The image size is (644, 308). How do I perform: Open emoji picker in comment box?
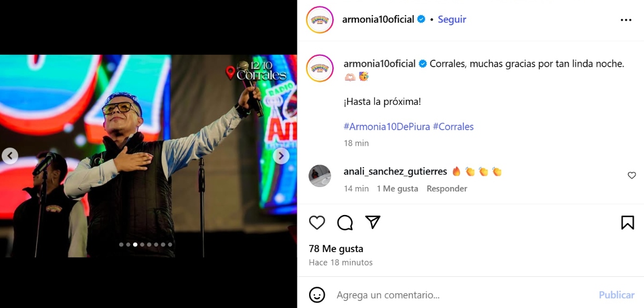coord(317,295)
